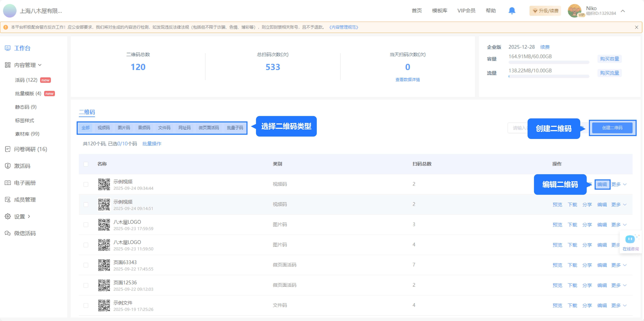Switch to the 视频码 filter tab
Image resolution: width=644 pixels, height=321 pixels.
coord(103,128)
